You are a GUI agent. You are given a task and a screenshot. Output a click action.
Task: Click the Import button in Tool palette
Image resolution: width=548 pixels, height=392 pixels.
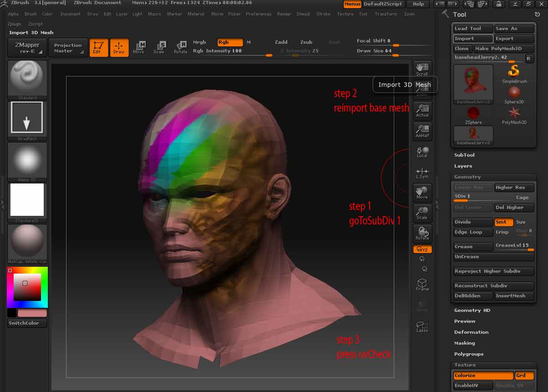point(473,39)
